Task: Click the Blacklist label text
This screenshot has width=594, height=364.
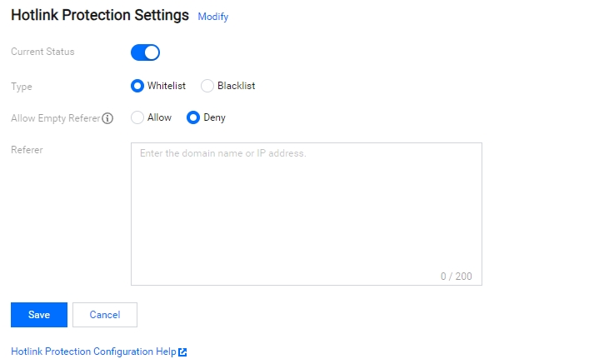Action: click(x=237, y=86)
